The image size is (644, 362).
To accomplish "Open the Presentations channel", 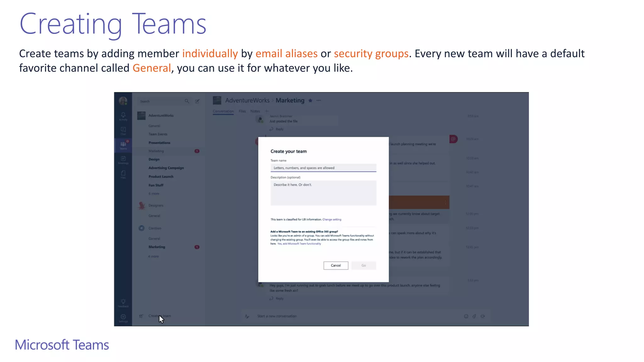I will point(159,143).
